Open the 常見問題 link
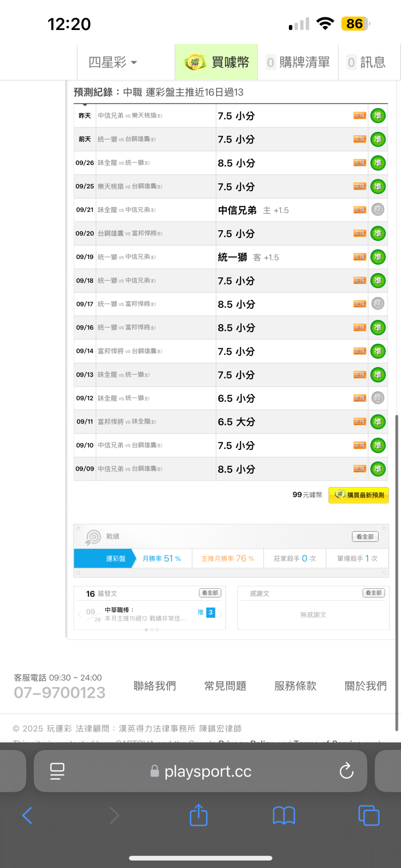Viewport: 401px width, 868px height. (225, 686)
